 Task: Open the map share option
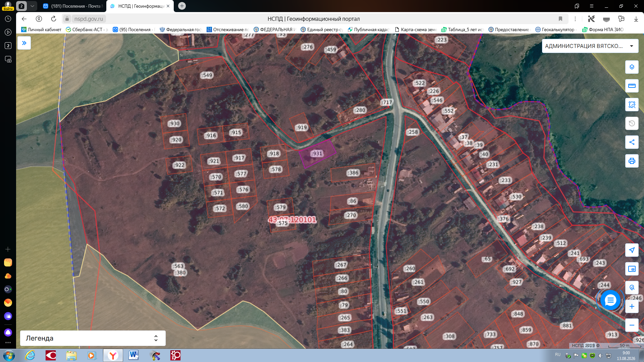click(632, 142)
